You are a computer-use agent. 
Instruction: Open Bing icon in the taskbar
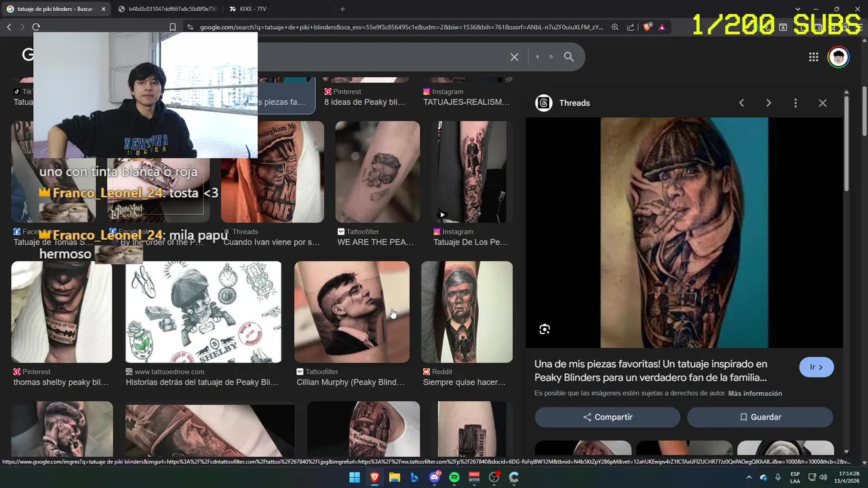(414, 477)
